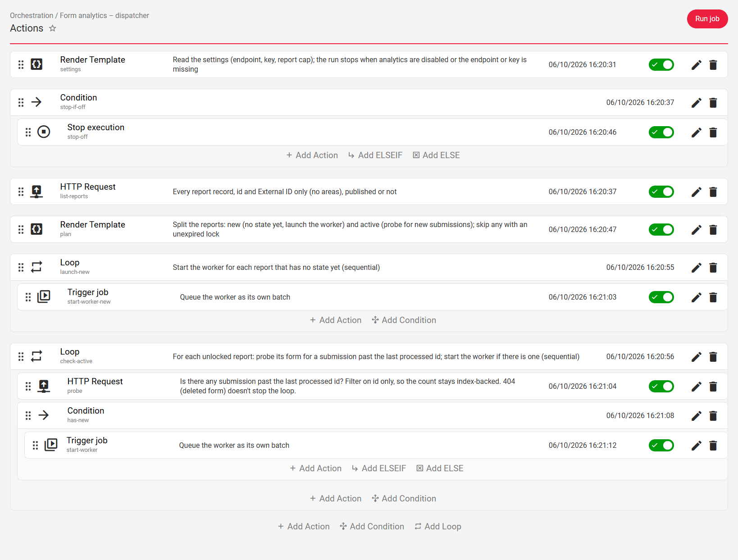Delete the settings Render Template action
The width and height of the screenshot is (738, 560).
[x=713, y=65]
